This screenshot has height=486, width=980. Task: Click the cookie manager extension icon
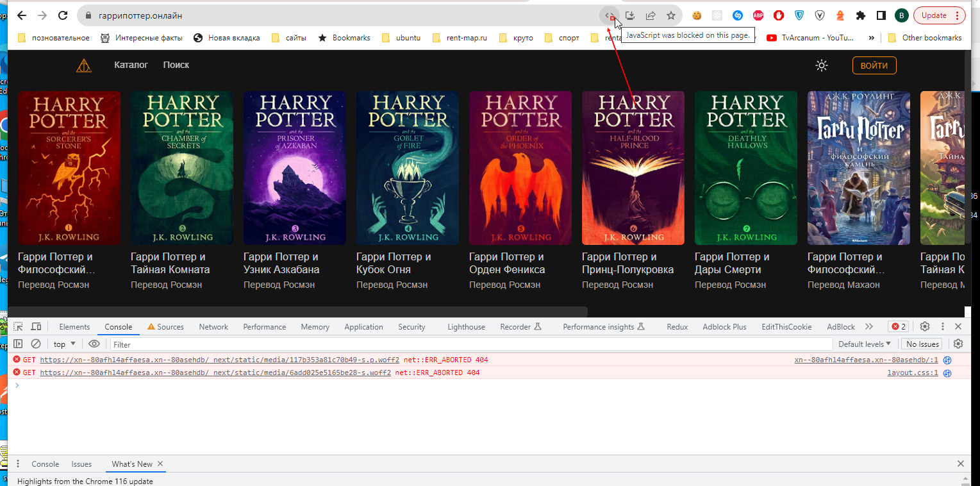click(696, 15)
